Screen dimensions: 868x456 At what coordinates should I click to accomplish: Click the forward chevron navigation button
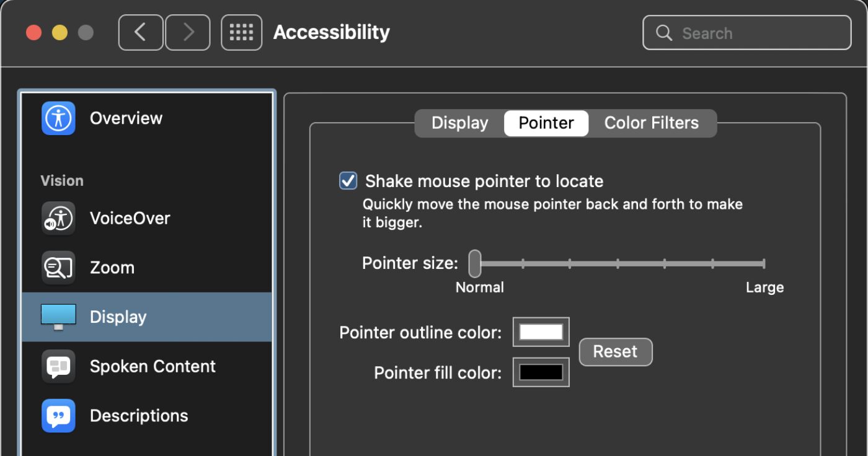tap(188, 32)
